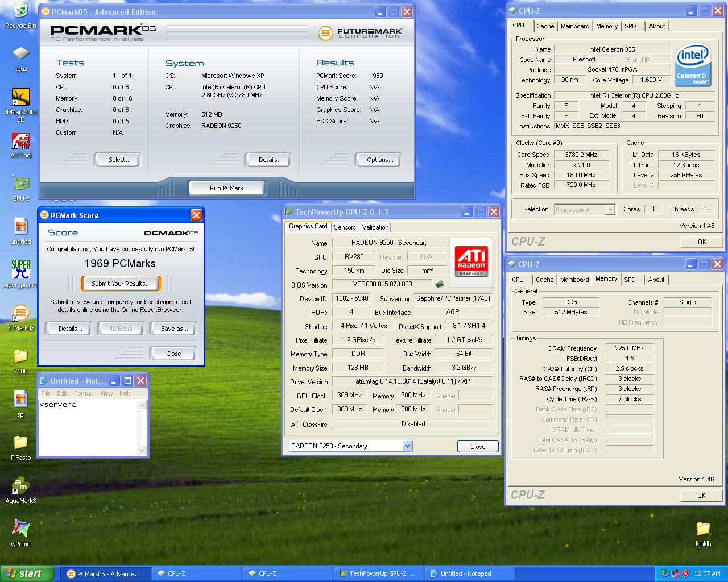This screenshot has width=728, height=582.
Task: Open the Processor #1 selection dropdown
Action: pos(610,210)
